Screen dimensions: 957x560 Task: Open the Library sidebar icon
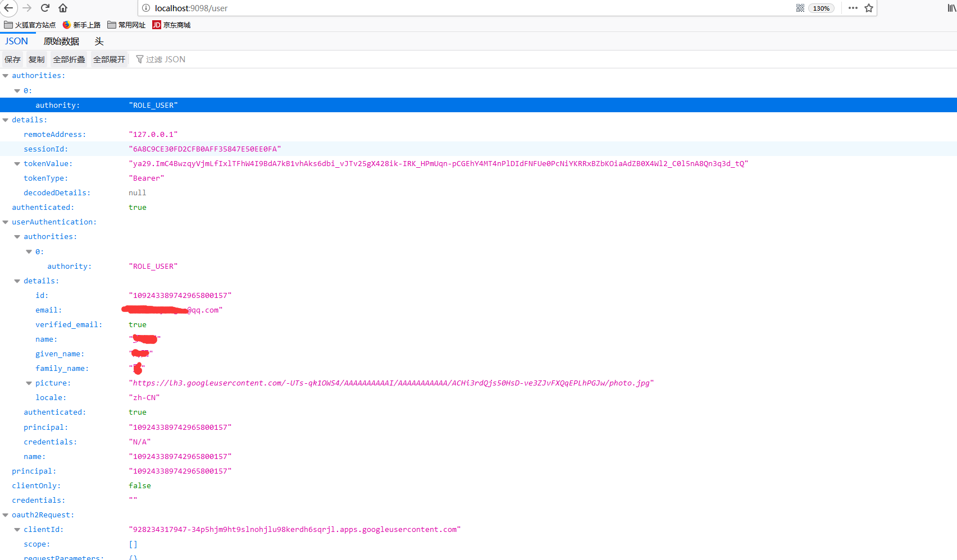pyautogui.click(x=951, y=8)
